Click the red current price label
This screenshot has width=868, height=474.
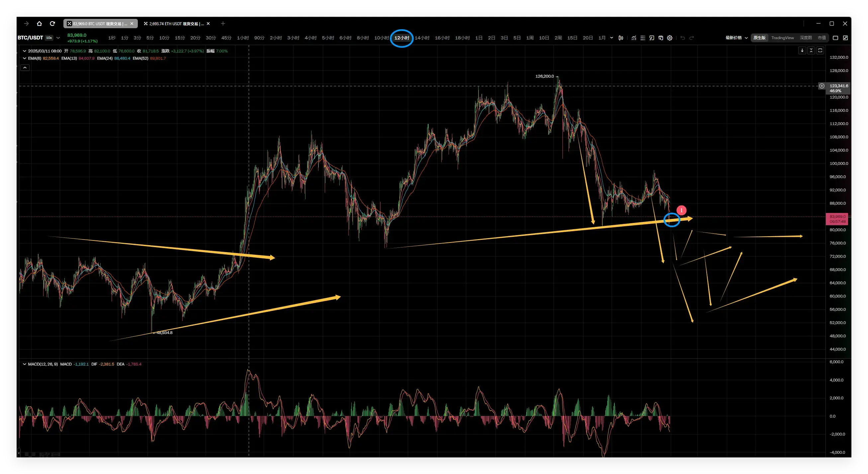[x=837, y=219]
